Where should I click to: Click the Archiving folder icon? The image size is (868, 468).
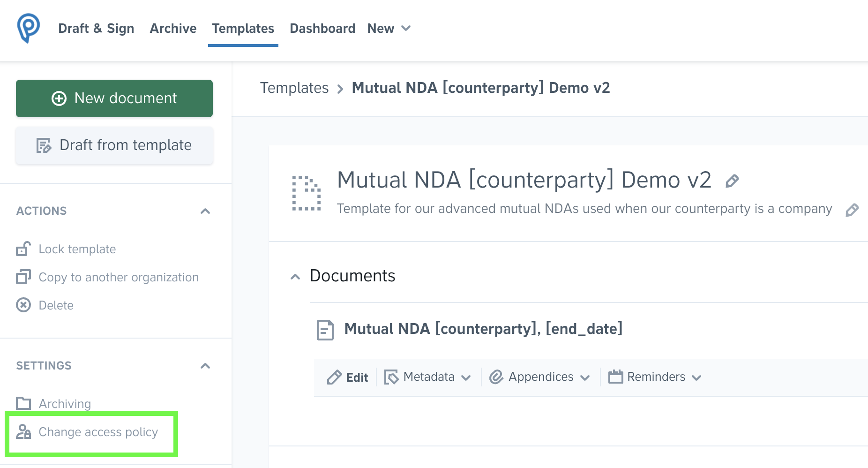coord(23,403)
